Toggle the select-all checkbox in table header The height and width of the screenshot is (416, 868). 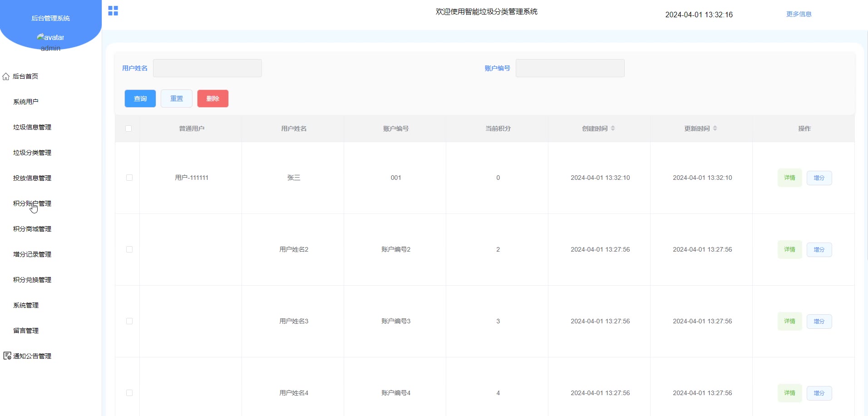click(128, 129)
